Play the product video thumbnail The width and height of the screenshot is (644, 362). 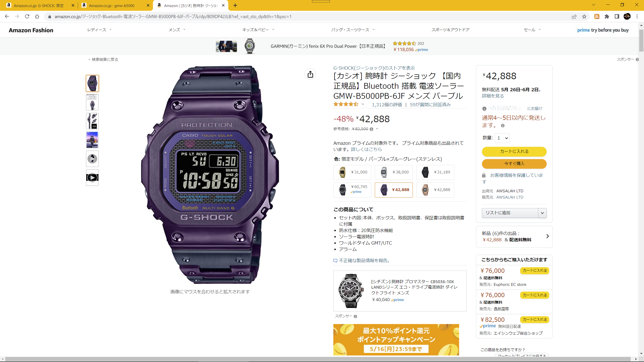[92, 178]
